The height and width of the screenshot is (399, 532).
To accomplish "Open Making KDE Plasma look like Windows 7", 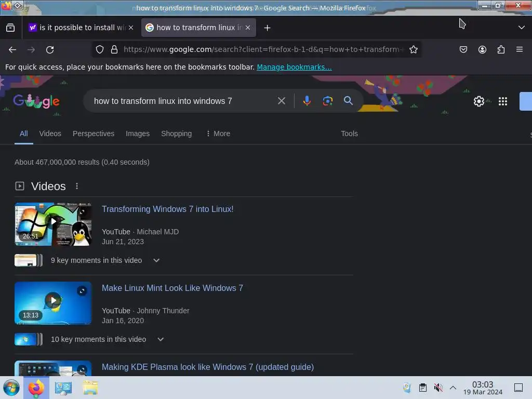I will pos(208,367).
